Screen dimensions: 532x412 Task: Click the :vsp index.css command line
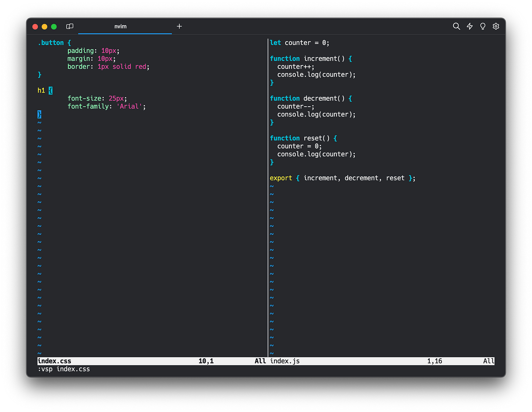pos(64,369)
